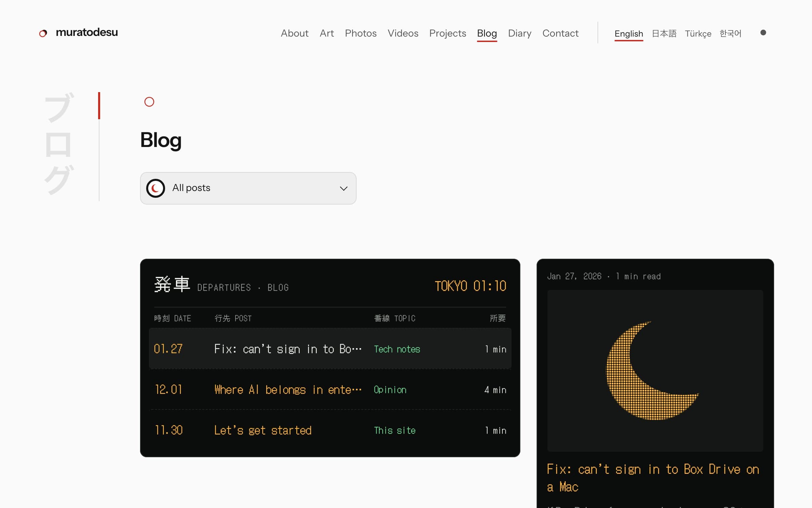Visit the Projects page

point(447,33)
